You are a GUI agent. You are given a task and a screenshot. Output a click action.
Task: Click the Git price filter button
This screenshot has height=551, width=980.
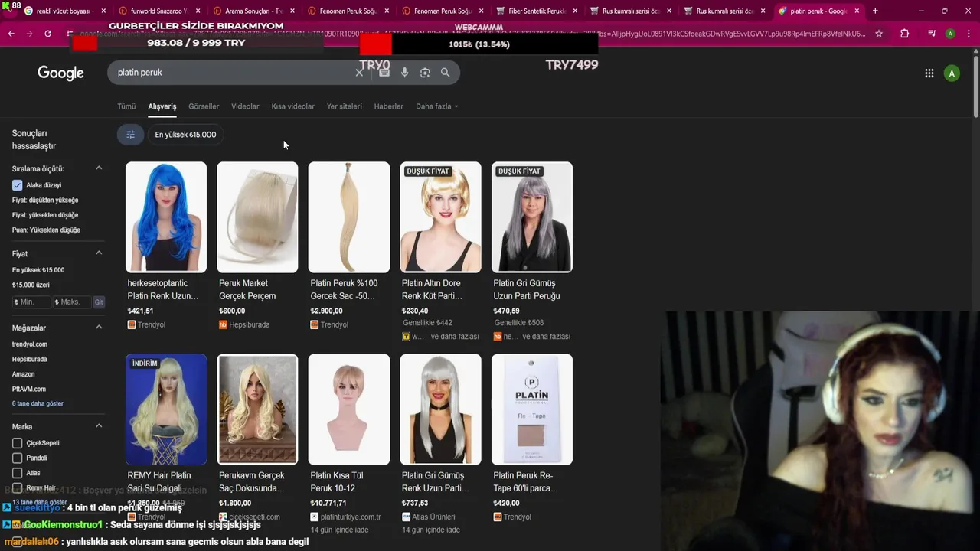point(99,302)
